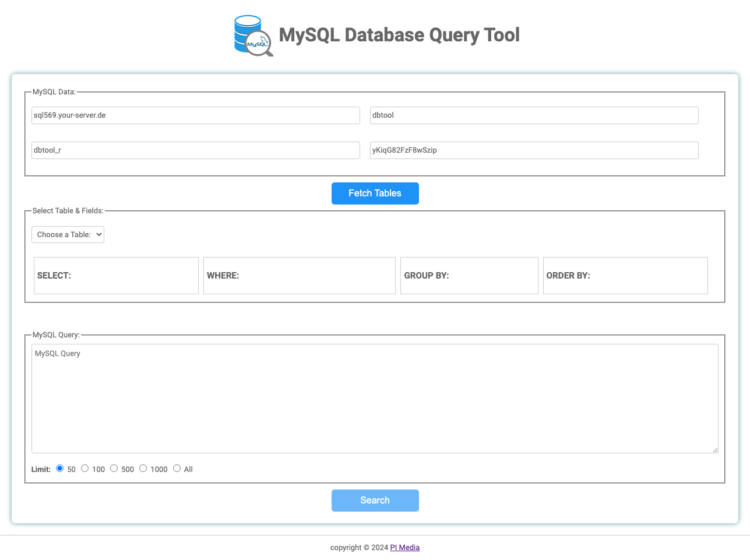Viewport: 750px width, 560px height.
Task: Select the limit 1000 radio button
Action: [x=143, y=469]
